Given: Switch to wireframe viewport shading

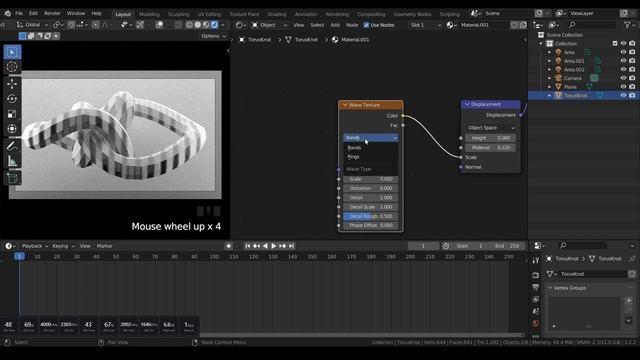Looking at the screenshot, I should (189, 25).
